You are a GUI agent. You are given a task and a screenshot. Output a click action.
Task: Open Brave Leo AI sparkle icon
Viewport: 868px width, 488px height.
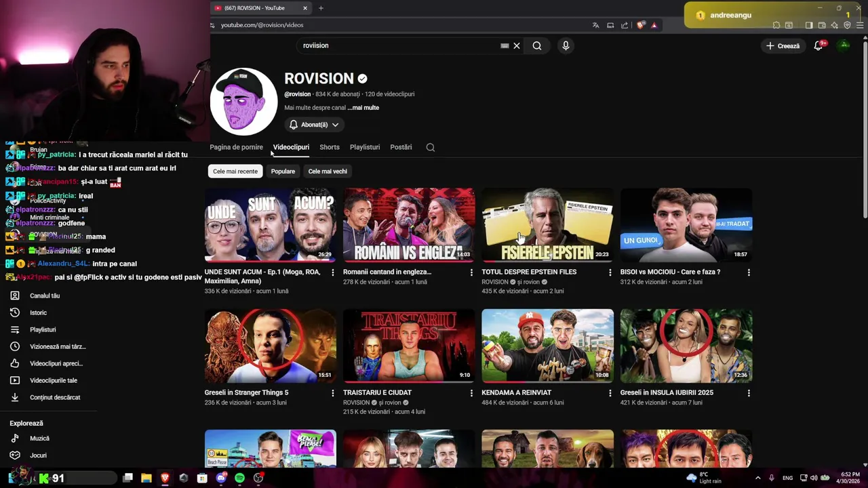[835, 25]
